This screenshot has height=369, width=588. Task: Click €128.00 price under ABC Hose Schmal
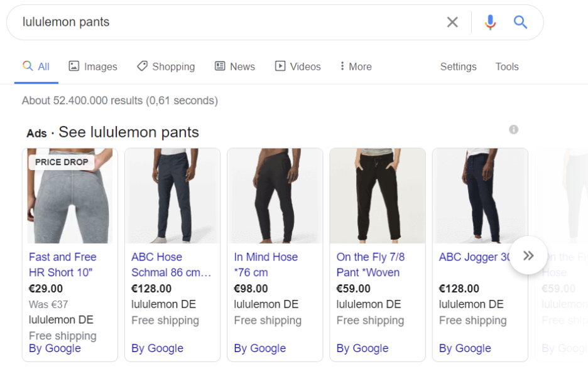pos(151,289)
